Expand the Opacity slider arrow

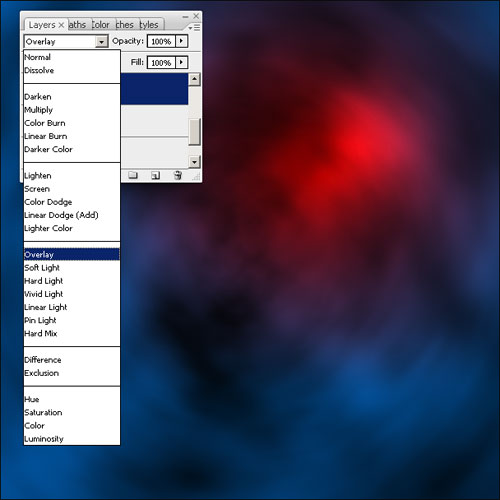(181, 41)
